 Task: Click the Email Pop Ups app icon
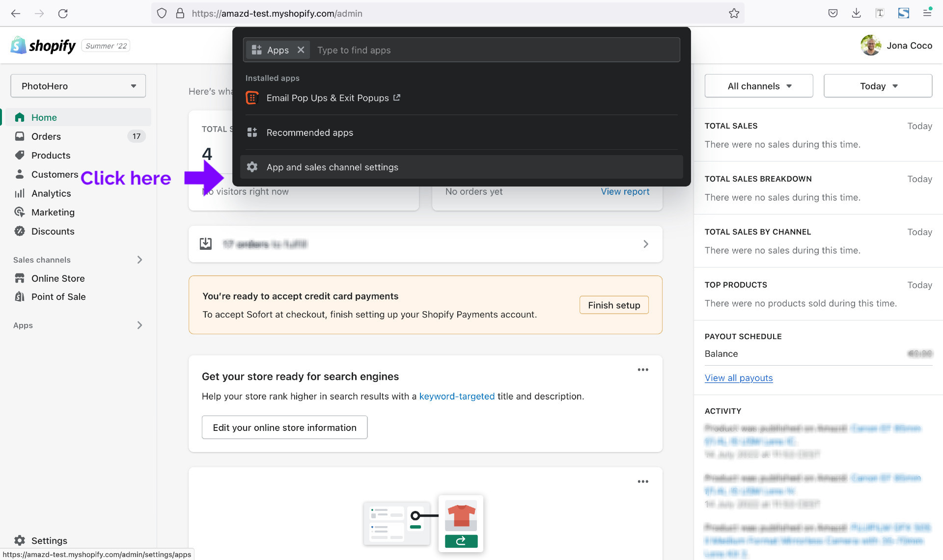(x=252, y=98)
